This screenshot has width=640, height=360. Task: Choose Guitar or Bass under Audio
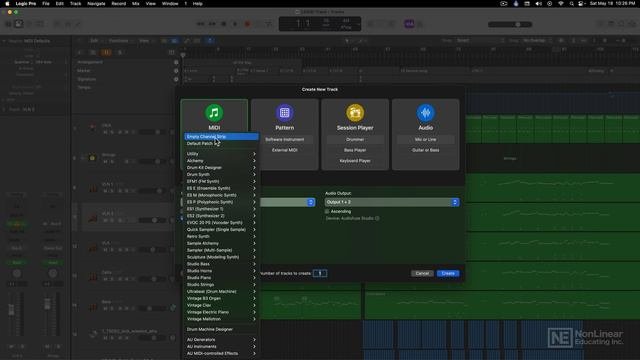pyautogui.click(x=425, y=150)
